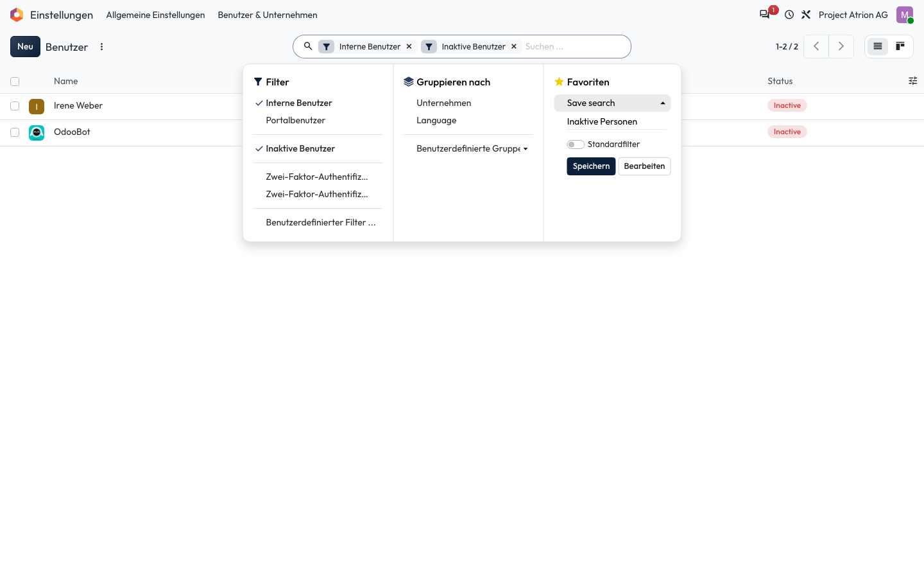Sort by the Name column header

tap(66, 81)
